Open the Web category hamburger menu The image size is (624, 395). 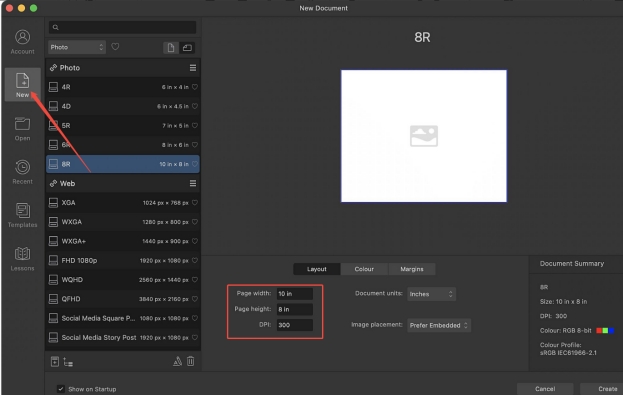[193, 183]
